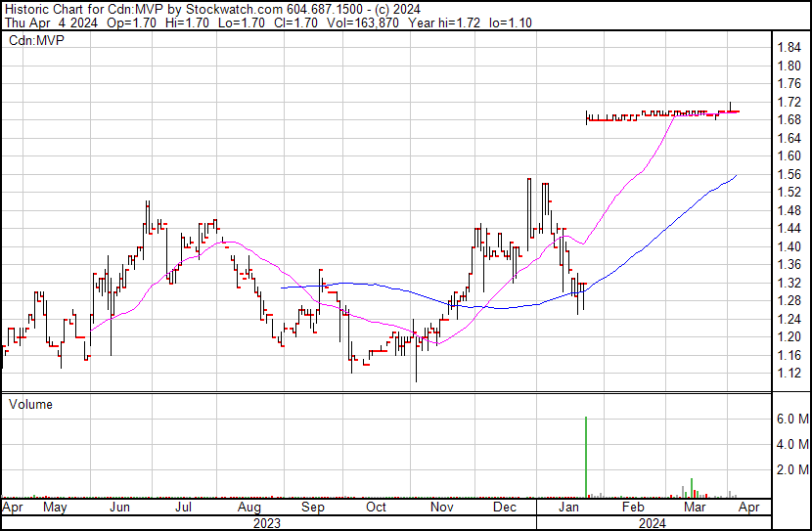This screenshot has width=812, height=531.
Task: Click the 1.48 price axis label
Action: tap(789, 210)
